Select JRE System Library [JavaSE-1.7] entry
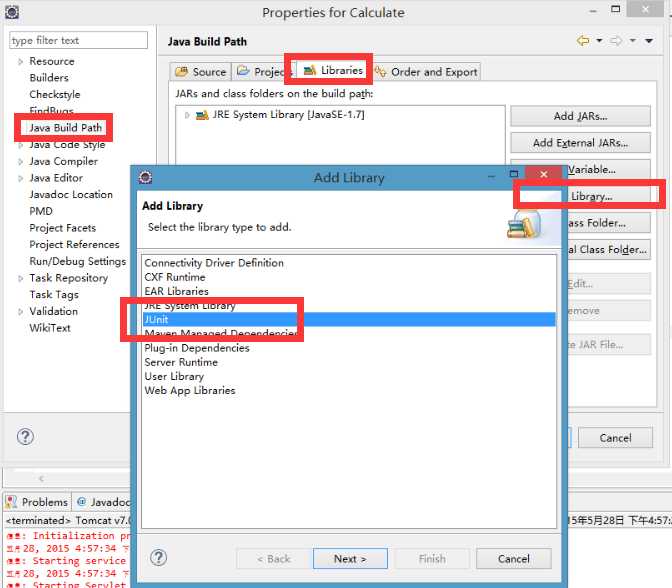 [288, 115]
